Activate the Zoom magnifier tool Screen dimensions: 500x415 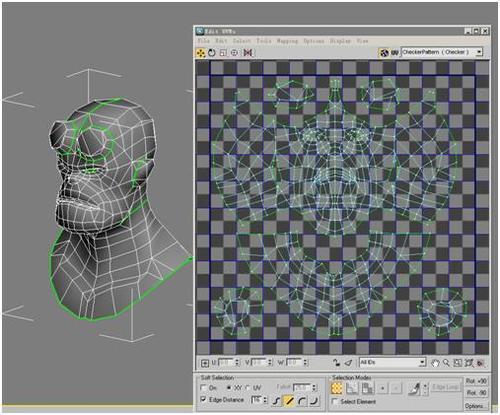click(446, 363)
